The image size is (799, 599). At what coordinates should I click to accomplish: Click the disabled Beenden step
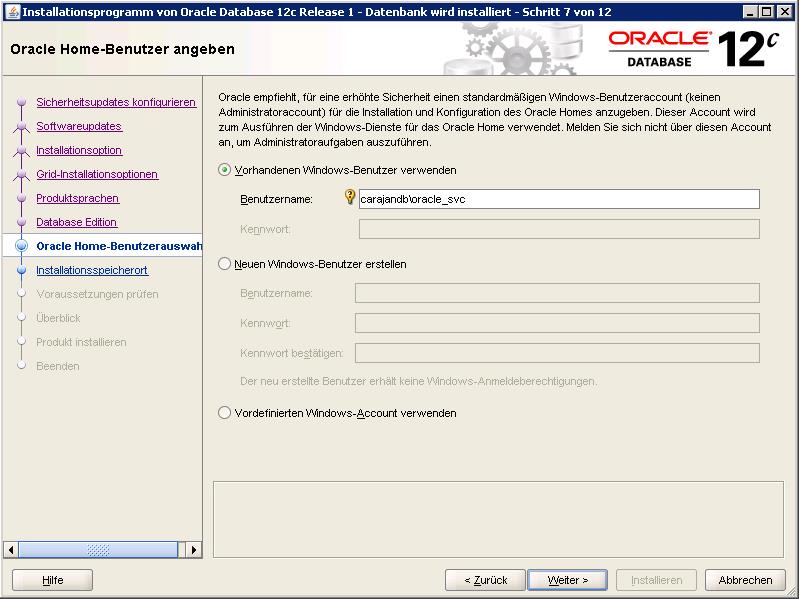[x=58, y=366]
